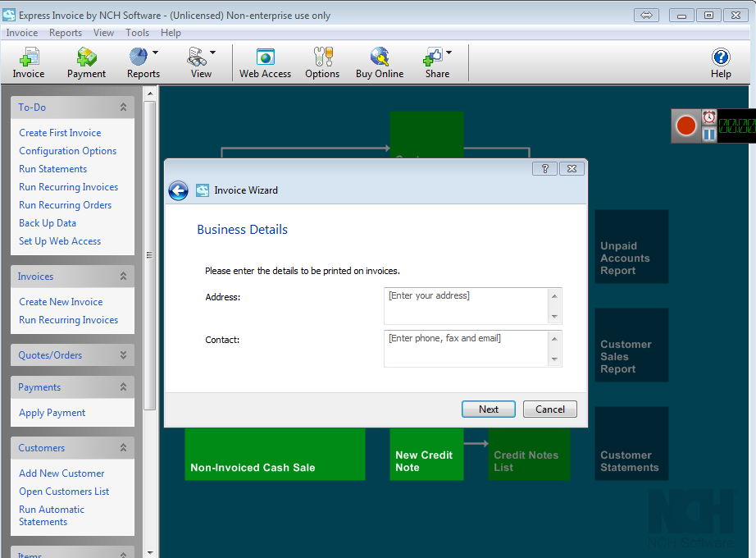Open the Help question mark icon
The height and width of the screenshot is (558, 756).
tap(721, 62)
